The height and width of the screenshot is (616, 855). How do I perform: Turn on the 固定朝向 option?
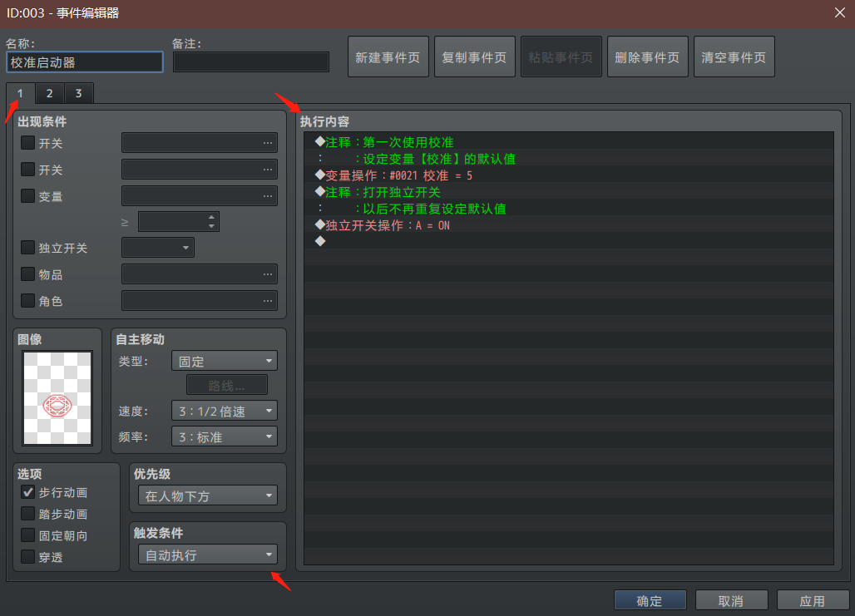[27, 535]
